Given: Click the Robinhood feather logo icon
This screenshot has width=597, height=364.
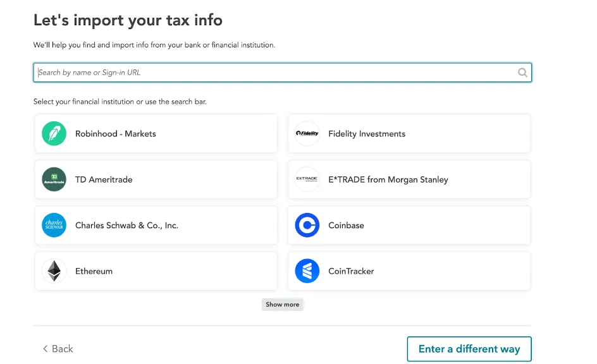Looking at the screenshot, I should (54, 133).
